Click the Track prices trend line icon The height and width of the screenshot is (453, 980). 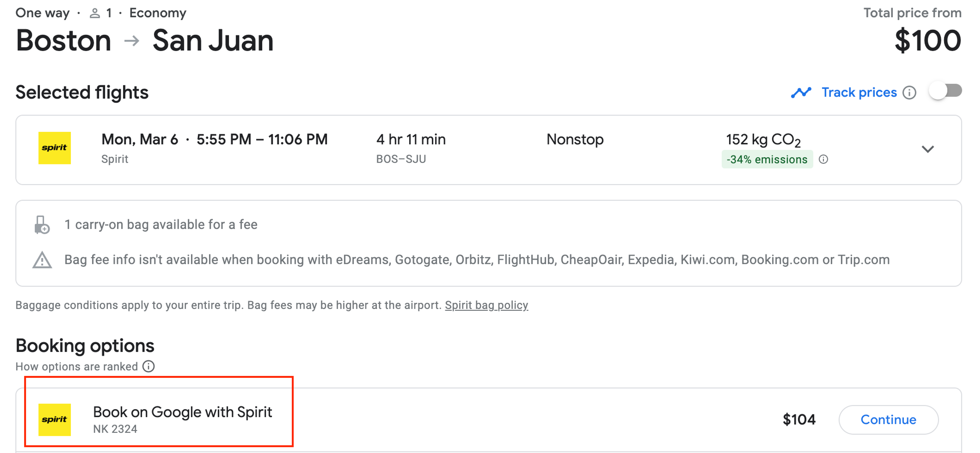pyautogui.click(x=801, y=92)
